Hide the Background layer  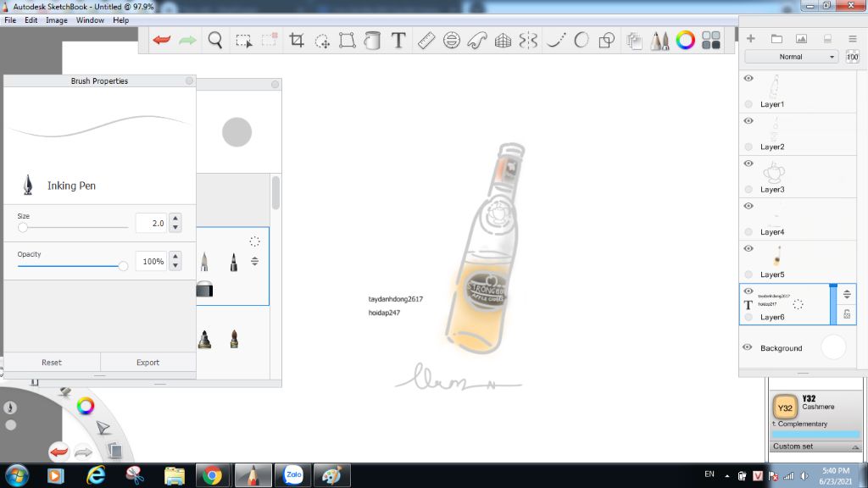point(748,347)
